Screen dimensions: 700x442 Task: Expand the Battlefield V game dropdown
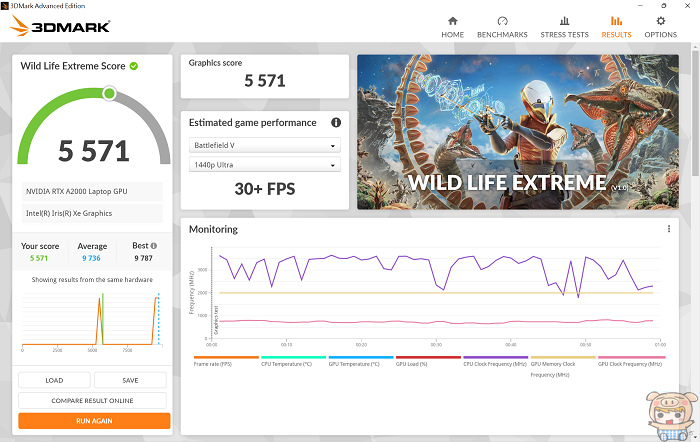pos(265,145)
